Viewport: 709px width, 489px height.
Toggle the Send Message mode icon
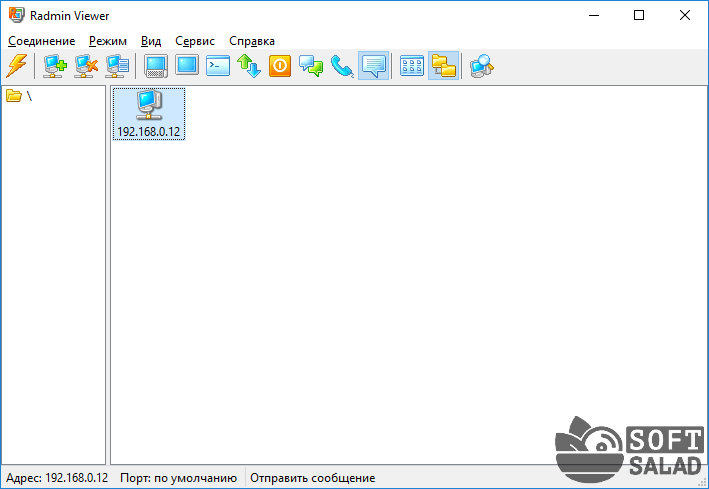point(373,66)
